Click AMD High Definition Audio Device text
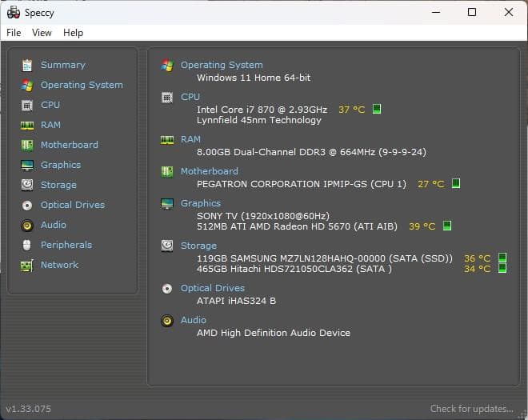 coord(274,333)
